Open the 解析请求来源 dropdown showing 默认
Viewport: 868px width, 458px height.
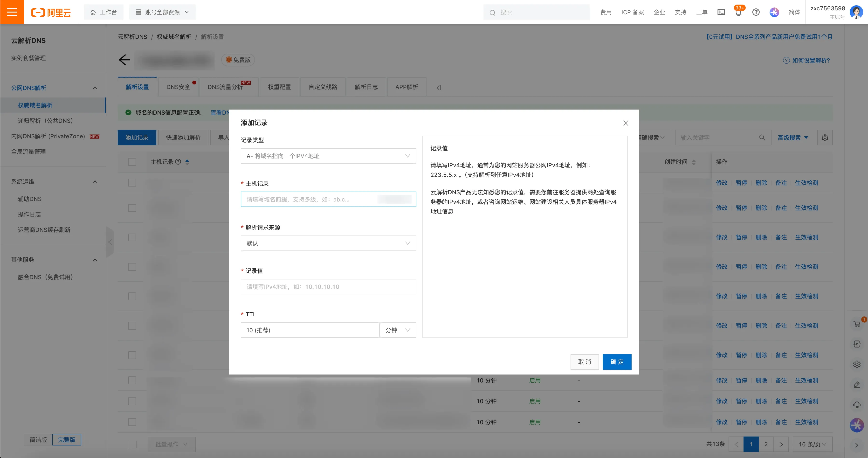328,243
